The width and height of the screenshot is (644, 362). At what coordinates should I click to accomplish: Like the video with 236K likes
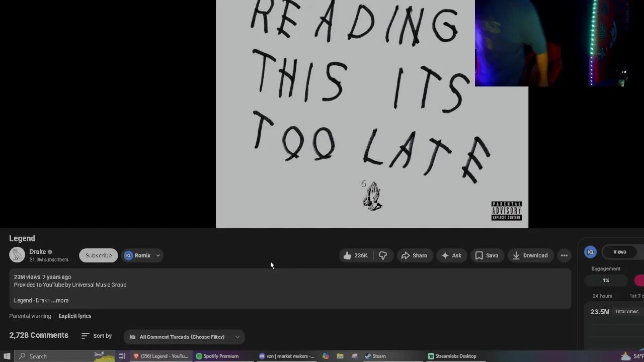click(x=355, y=255)
